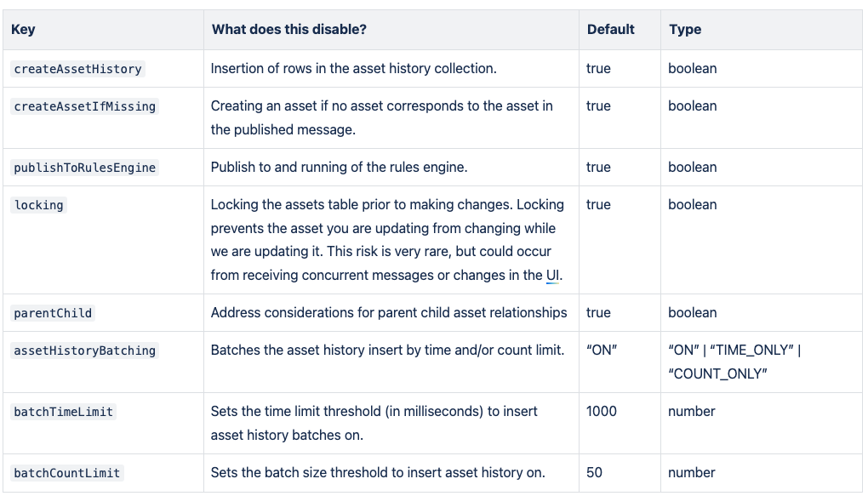Image resolution: width=868 pixels, height=496 pixels.
Task: Click the "COUNT_ONLY" type value
Action: point(718,373)
